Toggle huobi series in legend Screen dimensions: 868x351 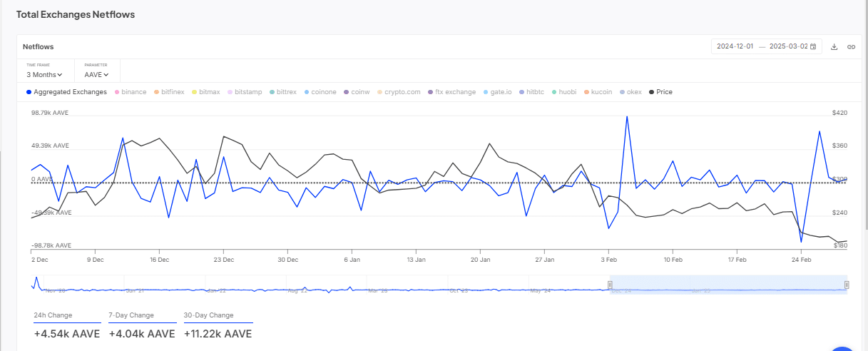(x=564, y=92)
